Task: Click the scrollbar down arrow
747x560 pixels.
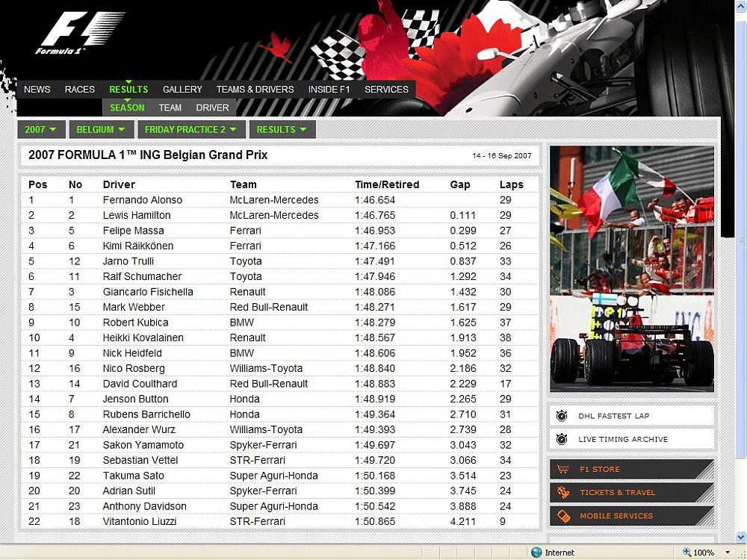Action: (741, 538)
